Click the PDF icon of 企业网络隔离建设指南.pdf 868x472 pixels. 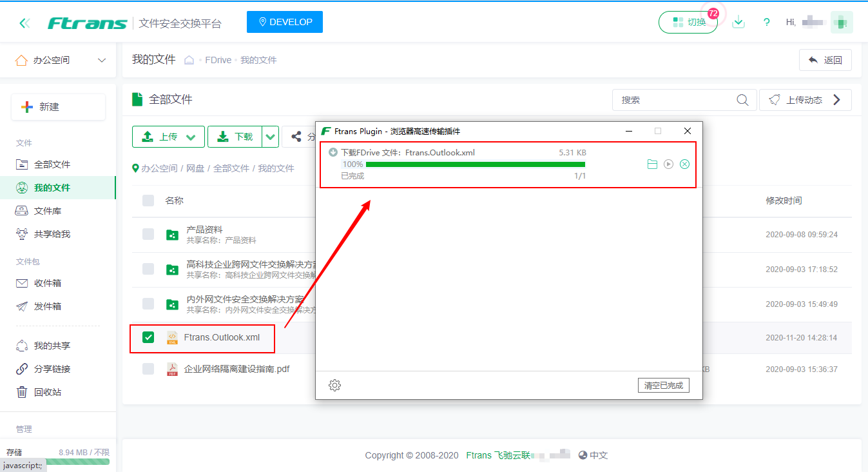pyautogui.click(x=172, y=369)
